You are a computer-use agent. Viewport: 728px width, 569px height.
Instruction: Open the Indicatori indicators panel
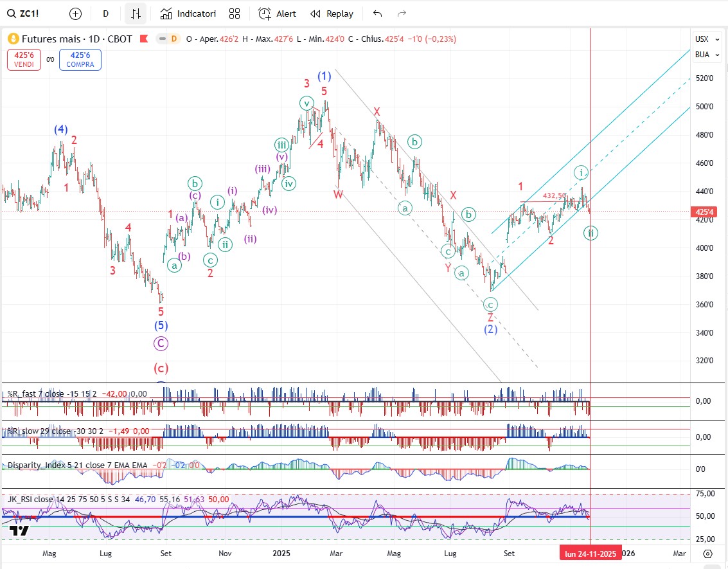tap(188, 14)
